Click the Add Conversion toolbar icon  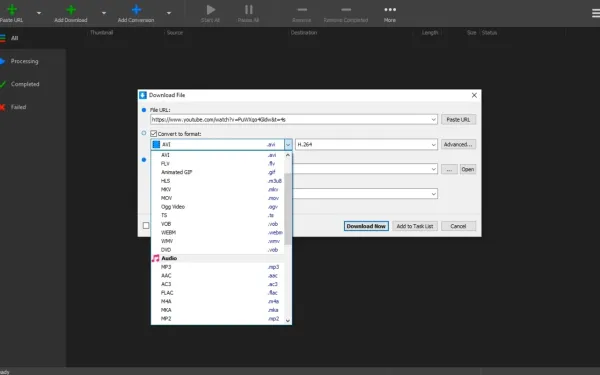pos(136,10)
